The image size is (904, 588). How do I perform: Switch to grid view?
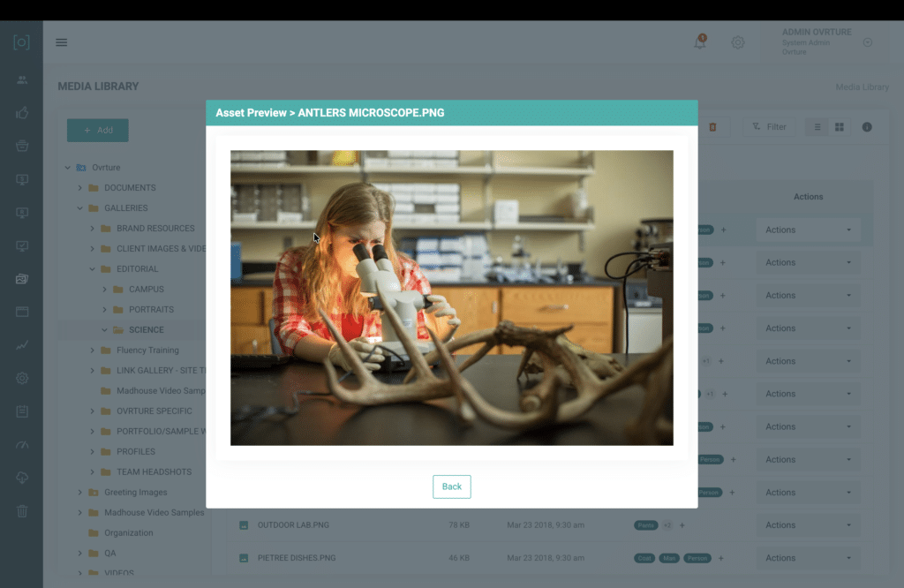click(x=840, y=127)
